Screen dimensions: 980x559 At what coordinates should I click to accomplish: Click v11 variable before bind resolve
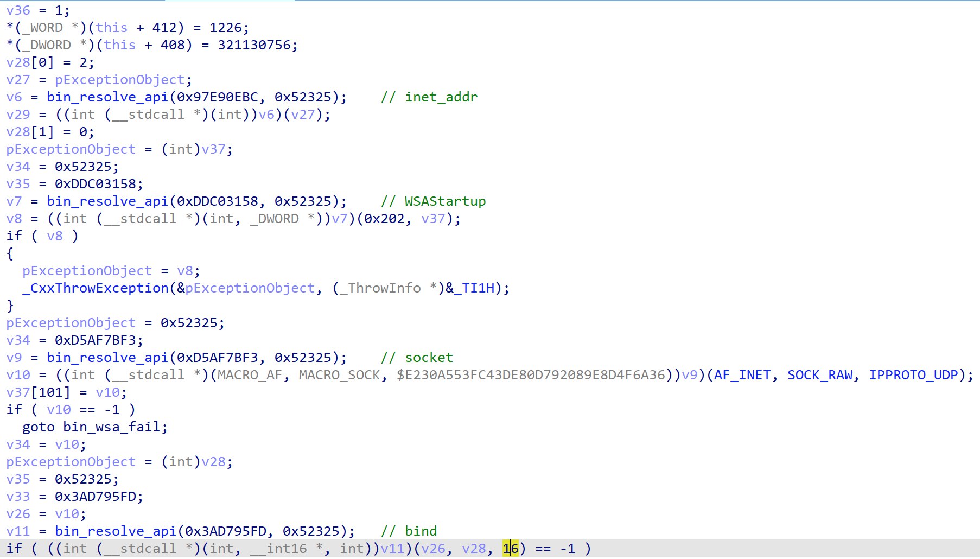click(18, 531)
